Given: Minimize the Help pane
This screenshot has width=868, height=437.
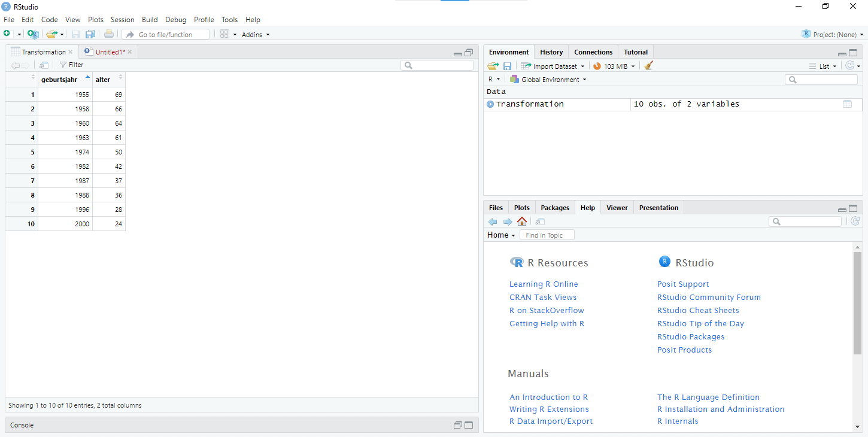Looking at the screenshot, I should click(842, 210).
